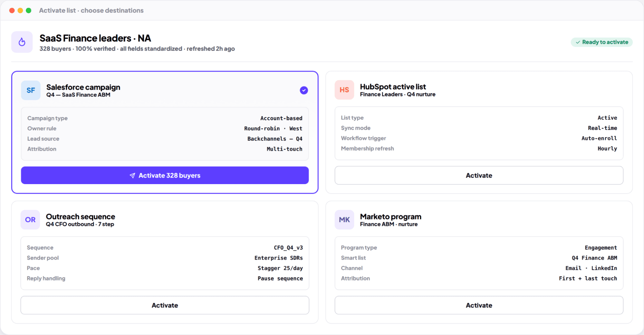This screenshot has height=335, width=644.
Task: Click the 'Enterprise SDRs' sender pool value
Action: tap(279, 258)
